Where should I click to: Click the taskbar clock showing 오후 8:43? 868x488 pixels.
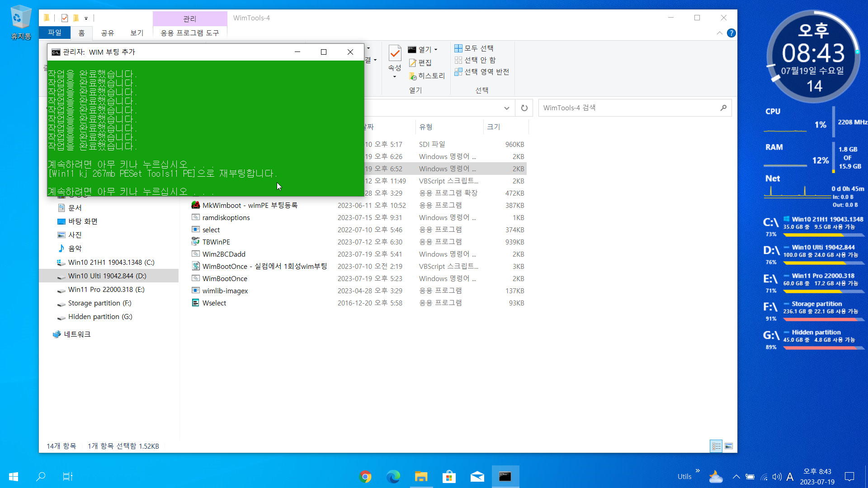tap(817, 477)
